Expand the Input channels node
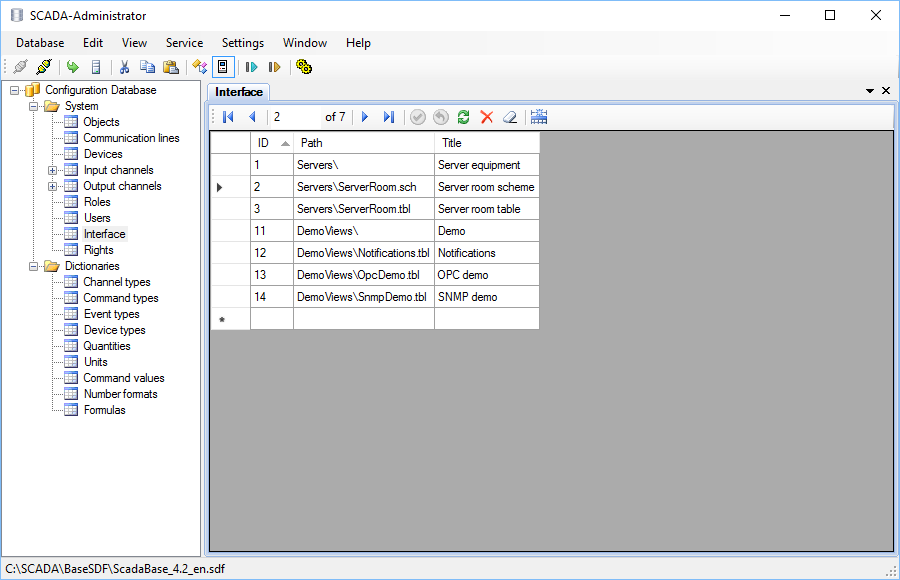This screenshot has width=900, height=580. (52, 171)
